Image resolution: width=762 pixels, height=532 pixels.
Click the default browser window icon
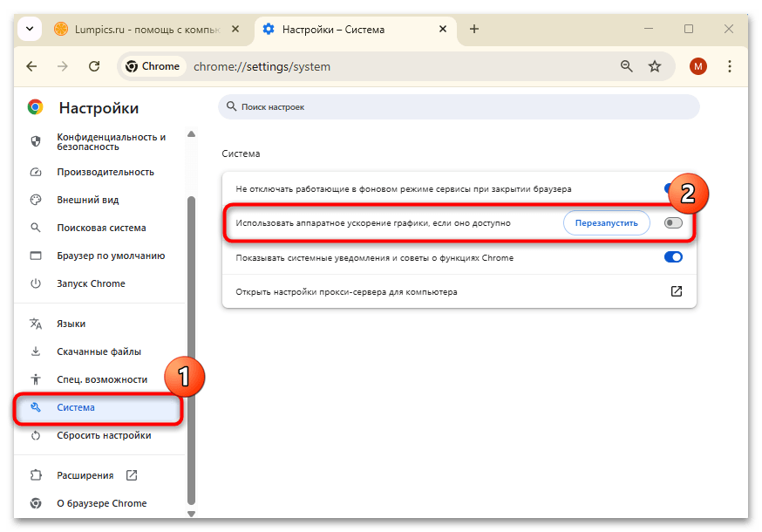[x=36, y=256]
